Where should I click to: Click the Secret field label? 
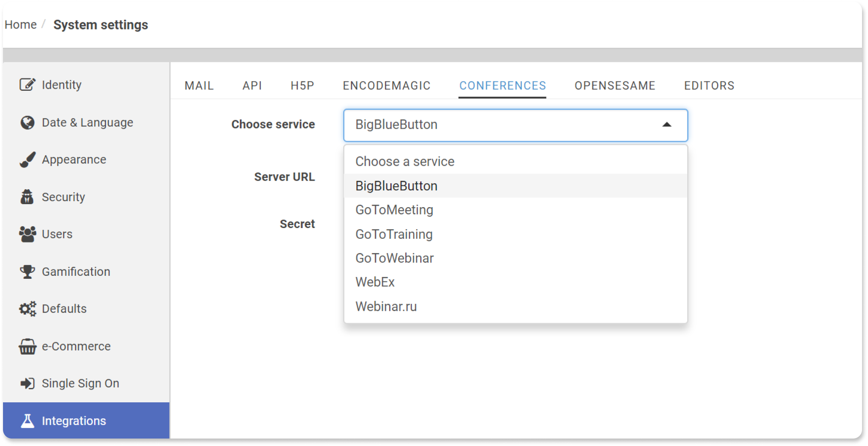pos(297,224)
